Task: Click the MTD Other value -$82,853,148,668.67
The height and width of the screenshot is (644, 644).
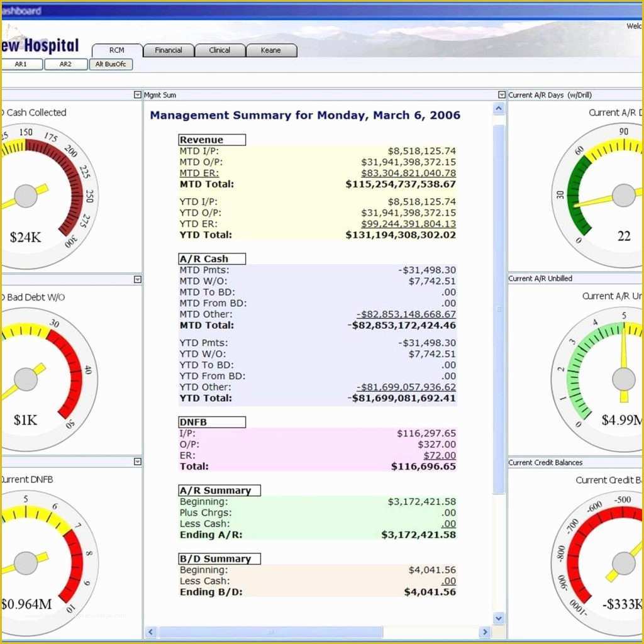Action: (406, 314)
